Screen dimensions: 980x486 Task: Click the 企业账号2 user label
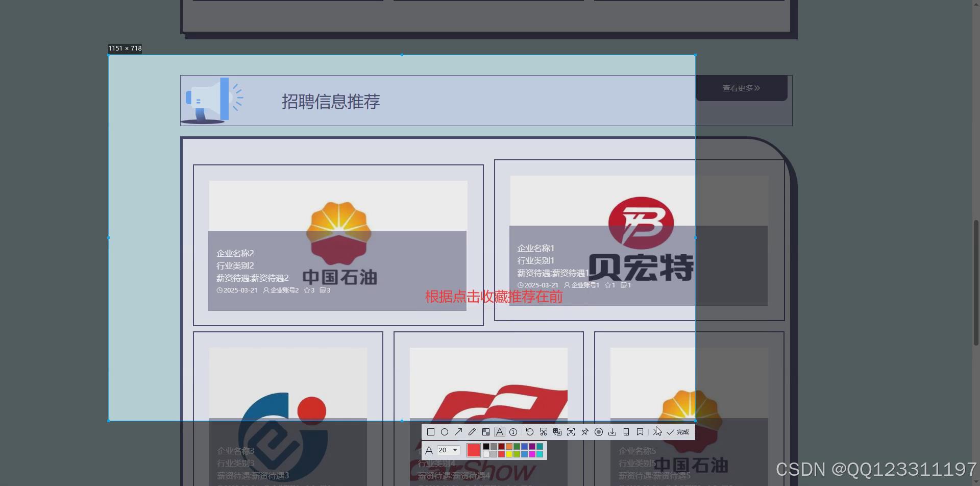281,290
